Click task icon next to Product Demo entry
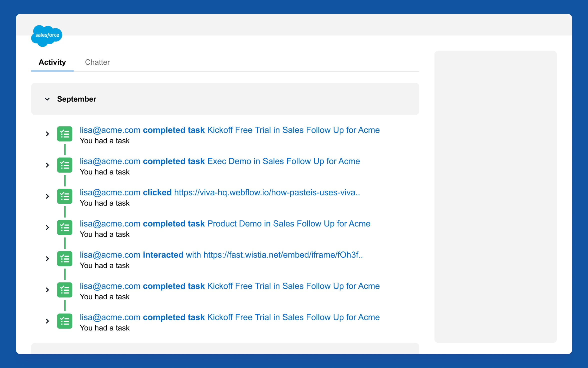This screenshot has width=588, height=368. click(x=65, y=227)
